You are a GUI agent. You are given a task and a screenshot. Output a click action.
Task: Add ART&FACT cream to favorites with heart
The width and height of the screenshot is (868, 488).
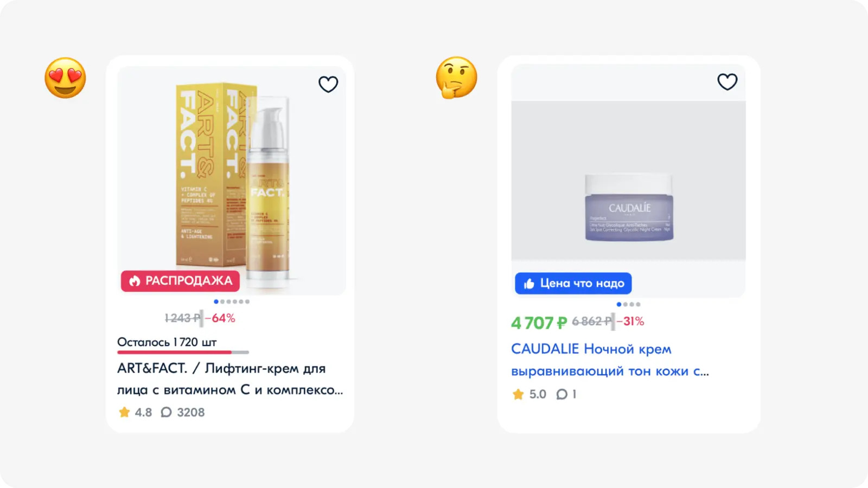coord(328,84)
